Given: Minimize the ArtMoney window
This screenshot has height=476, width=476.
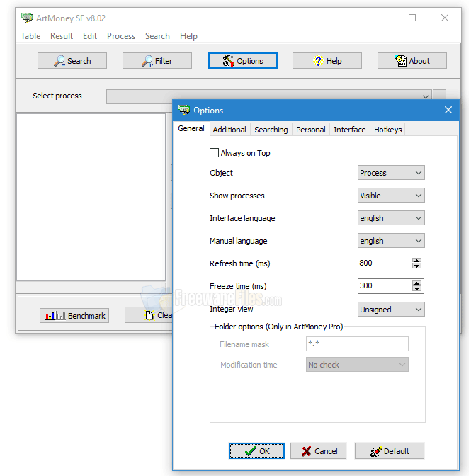Looking at the screenshot, I should point(380,18).
